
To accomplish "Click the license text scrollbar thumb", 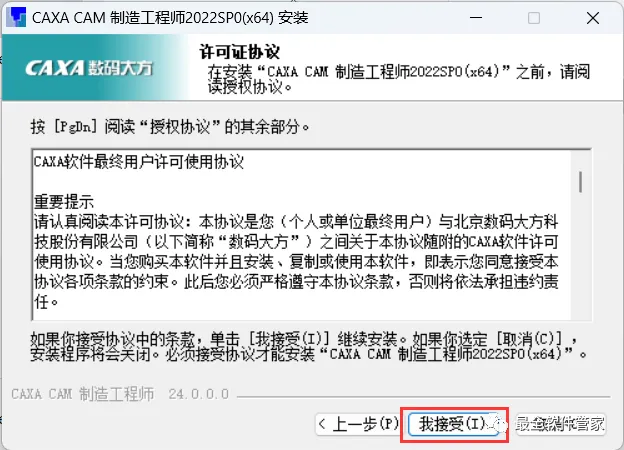I will (x=581, y=181).
